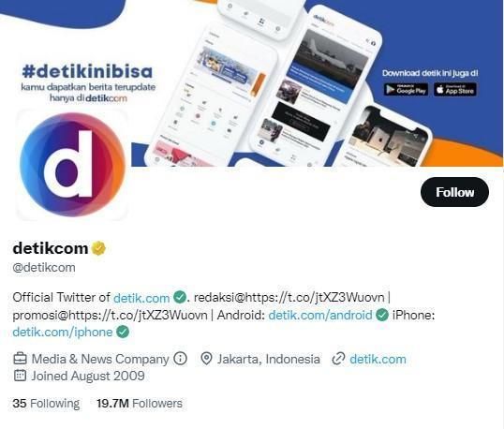The width and height of the screenshot is (504, 429).
Task: Click the App Store badge in the banner
Action: coord(455,90)
